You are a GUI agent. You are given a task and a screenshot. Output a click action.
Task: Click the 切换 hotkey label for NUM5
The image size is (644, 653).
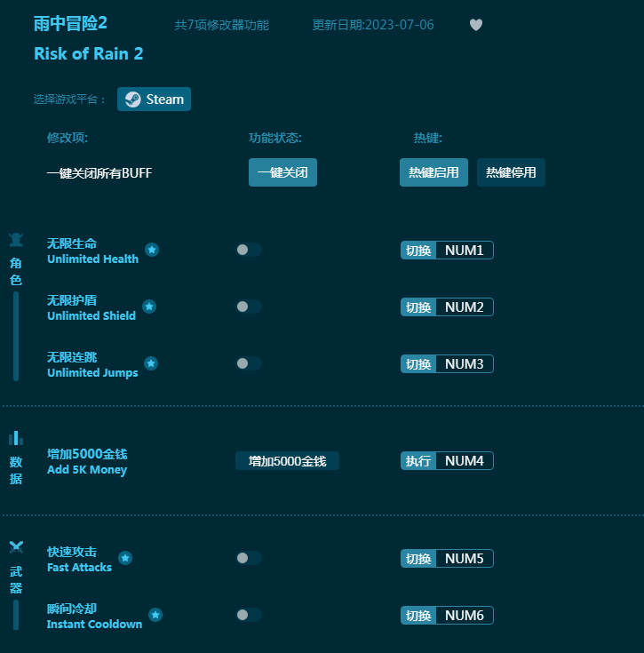pos(418,559)
